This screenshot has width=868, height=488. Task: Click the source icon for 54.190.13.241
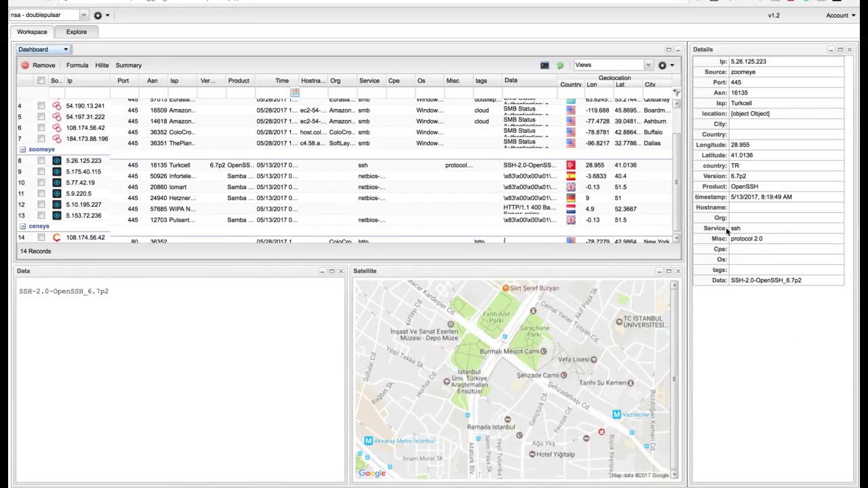click(x=57, y=106)
